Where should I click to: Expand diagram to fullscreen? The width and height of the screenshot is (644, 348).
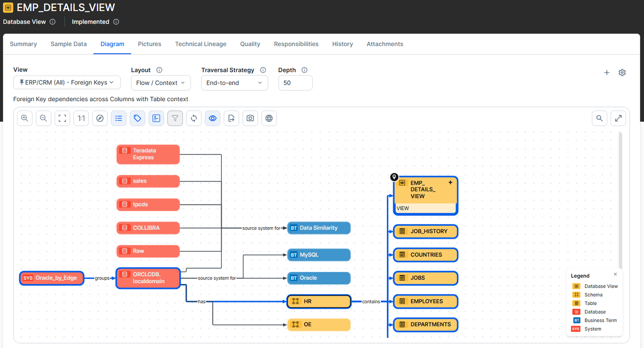point(618,119)
